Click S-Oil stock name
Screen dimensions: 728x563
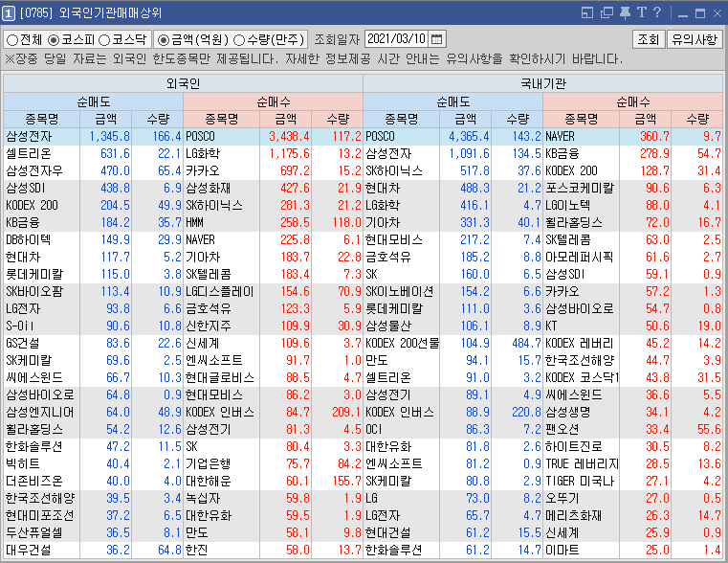click(x=20, y=327)
